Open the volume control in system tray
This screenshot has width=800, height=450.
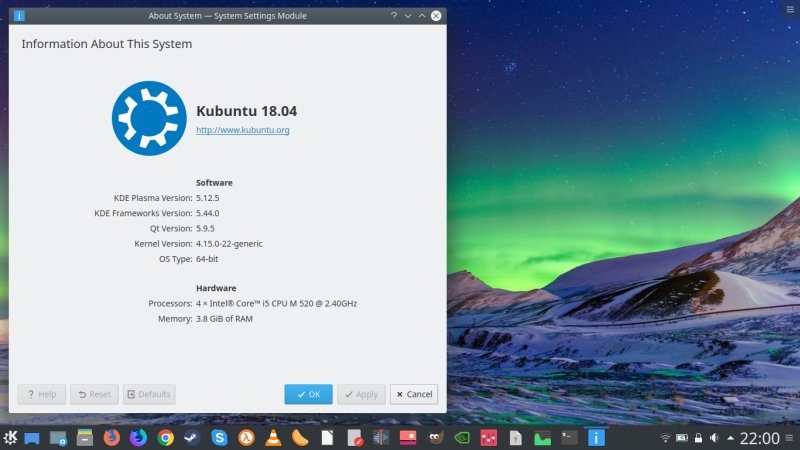(714, 439)
